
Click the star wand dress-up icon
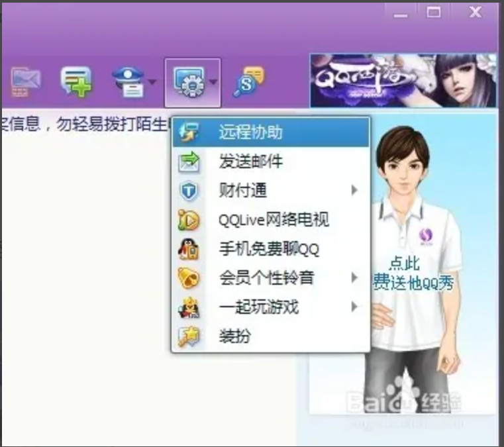189,336
